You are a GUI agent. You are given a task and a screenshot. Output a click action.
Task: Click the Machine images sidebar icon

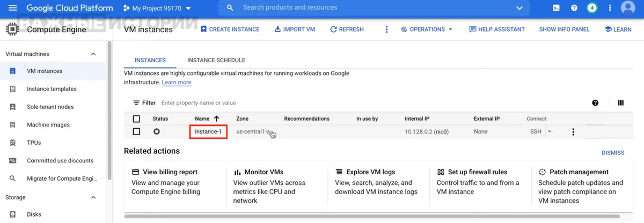(x=13, y=125)
